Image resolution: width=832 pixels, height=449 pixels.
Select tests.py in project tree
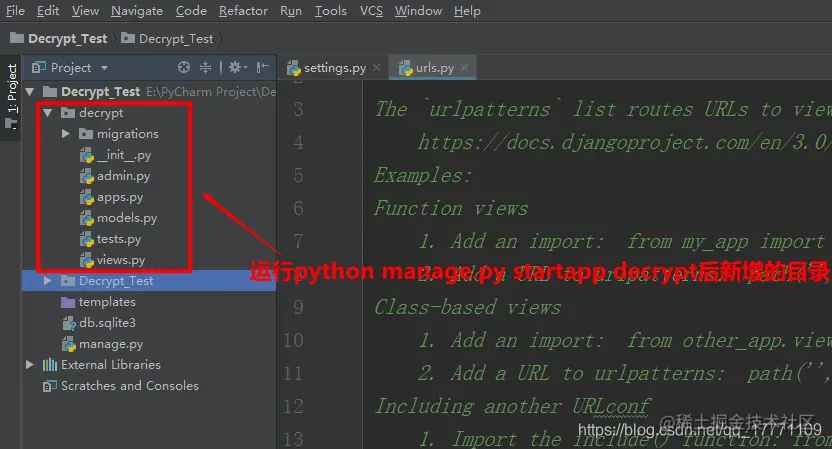[x=118, y=239]
